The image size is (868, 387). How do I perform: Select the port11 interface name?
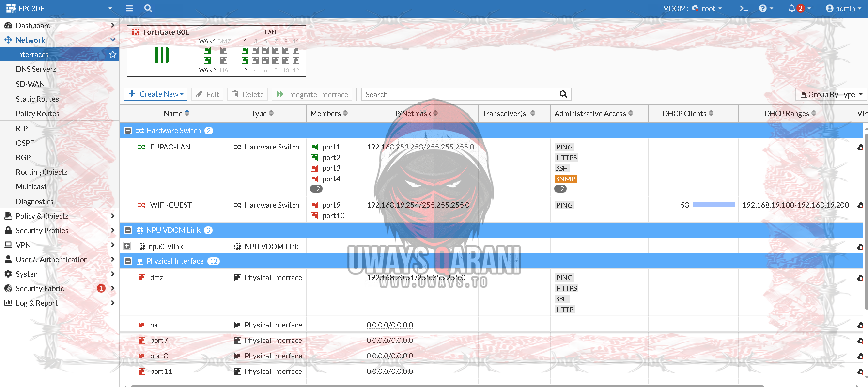tap(161, 372)
